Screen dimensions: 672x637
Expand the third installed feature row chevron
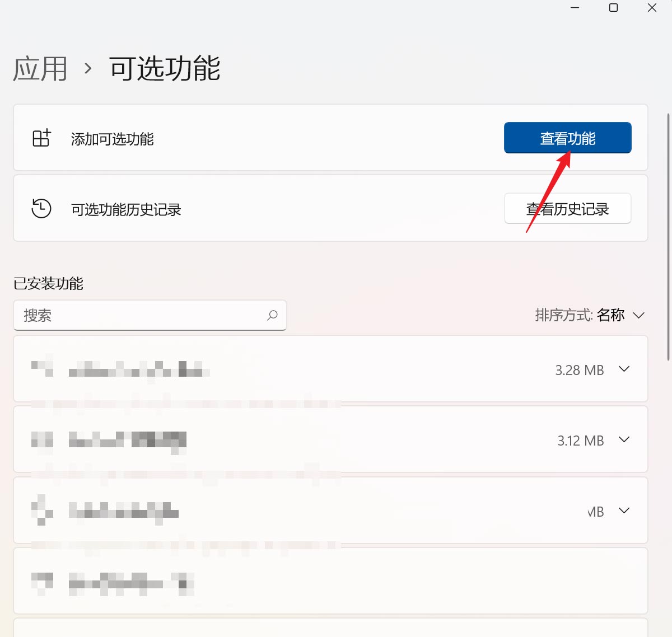624,510
